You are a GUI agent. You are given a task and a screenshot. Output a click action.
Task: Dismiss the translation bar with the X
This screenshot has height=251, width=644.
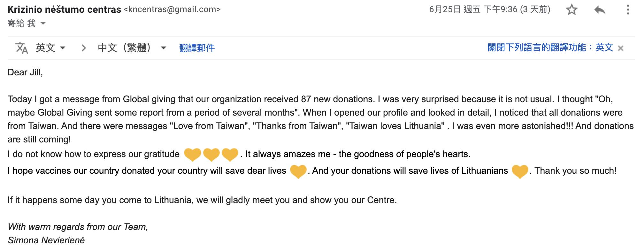(621, 48)
